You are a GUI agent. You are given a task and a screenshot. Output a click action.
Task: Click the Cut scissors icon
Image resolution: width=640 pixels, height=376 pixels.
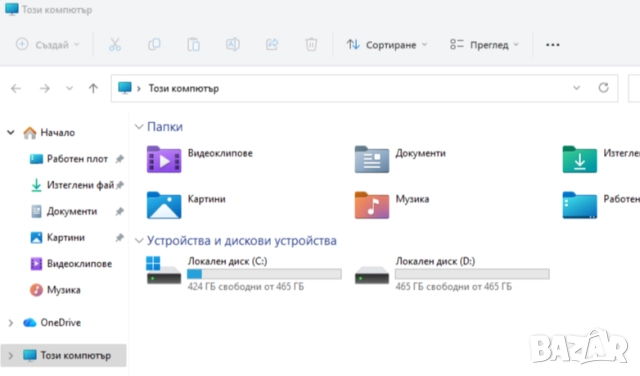tap(115, 44)
